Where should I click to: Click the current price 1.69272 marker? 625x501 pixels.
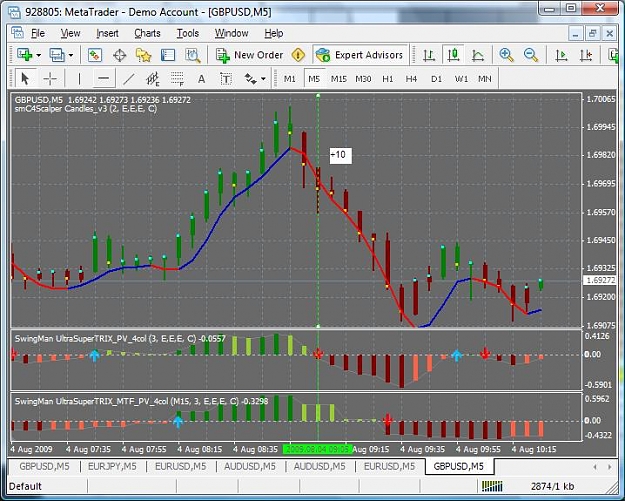point(600,281)
